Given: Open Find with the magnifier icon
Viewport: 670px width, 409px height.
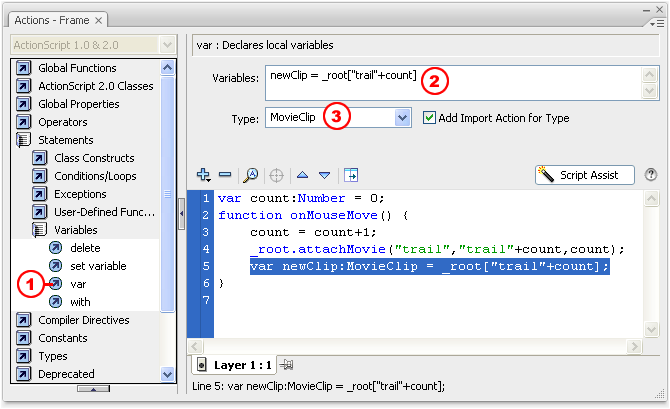Looking at the screenshot, I should (251, 174).
